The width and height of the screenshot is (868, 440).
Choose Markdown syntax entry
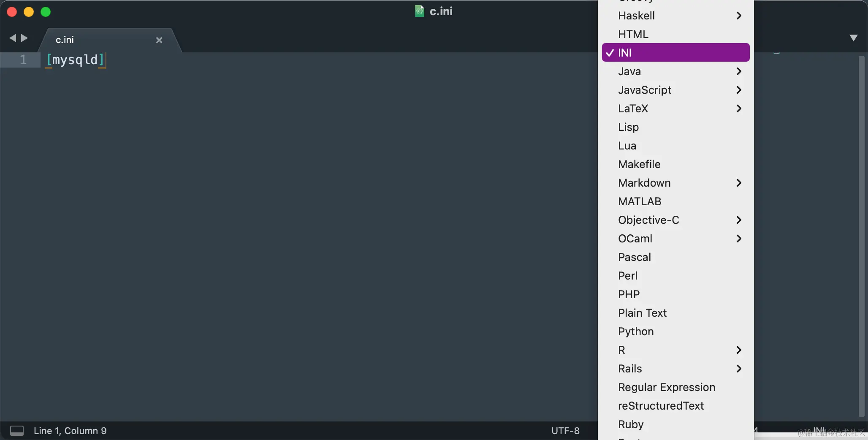tap(675, 183)
